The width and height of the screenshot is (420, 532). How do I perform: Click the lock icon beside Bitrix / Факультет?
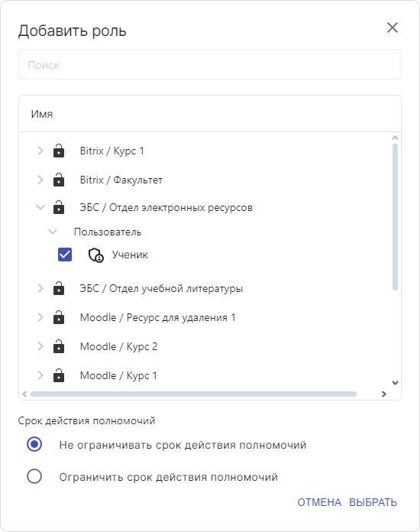pos(59,180)
